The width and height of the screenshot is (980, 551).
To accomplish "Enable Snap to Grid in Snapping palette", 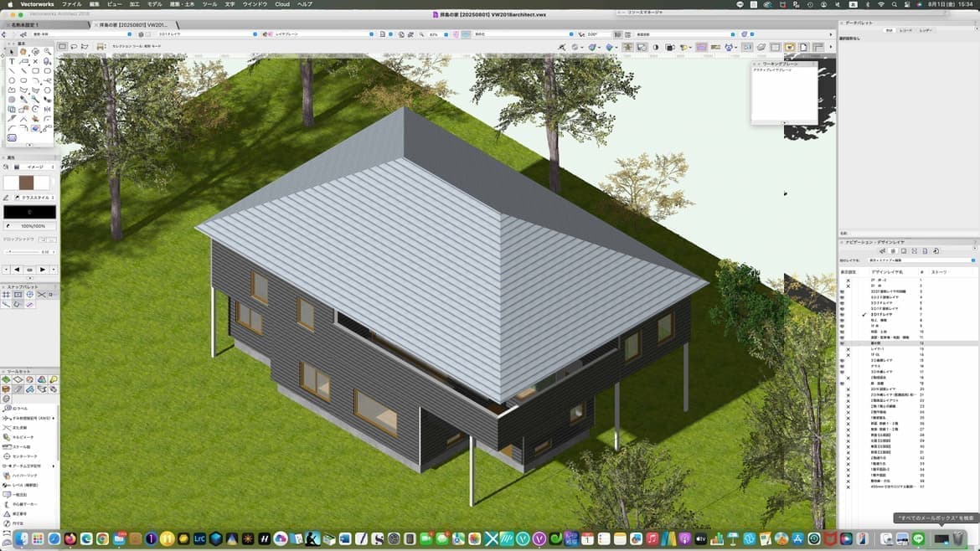I will click(6, 295).
